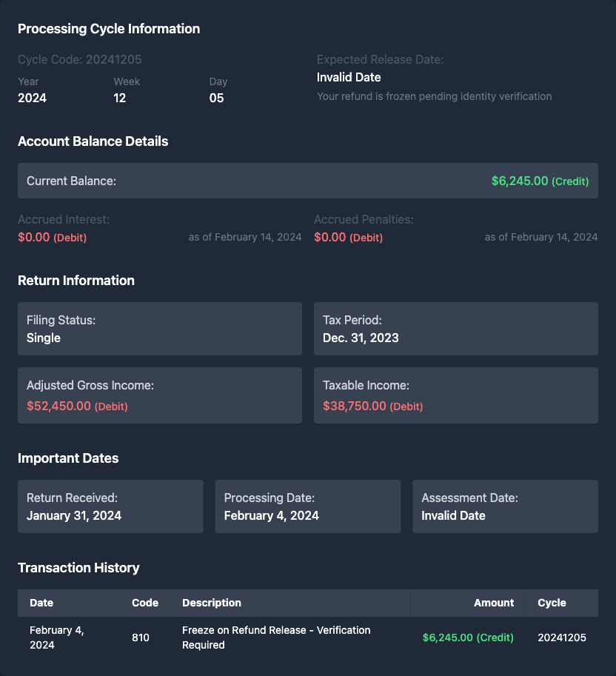This screenshot has height=676, width=616.
Task: Click the Assessment Date Invalid Date card
Action: tap(505, 506)
